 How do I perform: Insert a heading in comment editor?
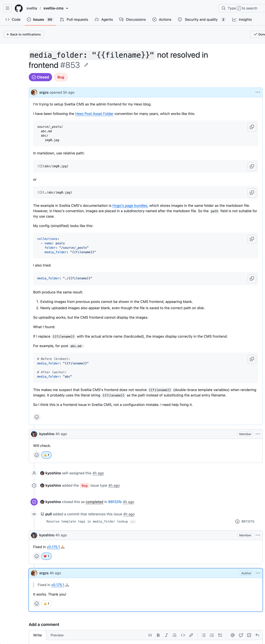150,635
